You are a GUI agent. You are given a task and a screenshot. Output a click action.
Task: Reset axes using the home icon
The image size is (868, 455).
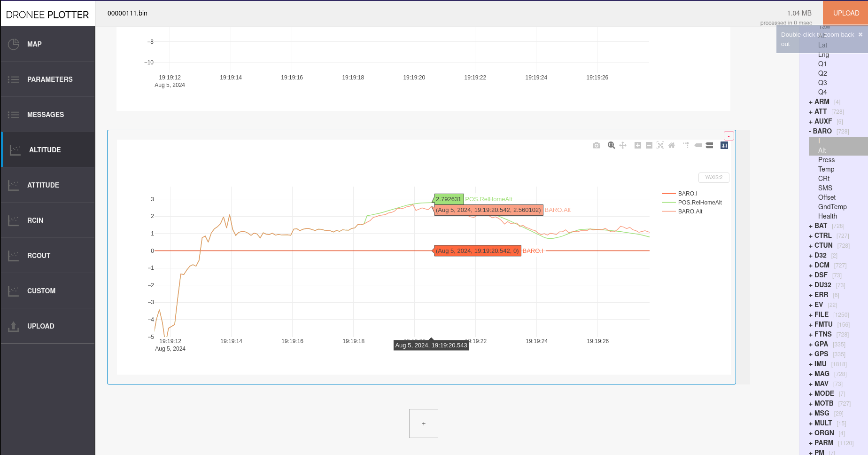tap(671, 145)
